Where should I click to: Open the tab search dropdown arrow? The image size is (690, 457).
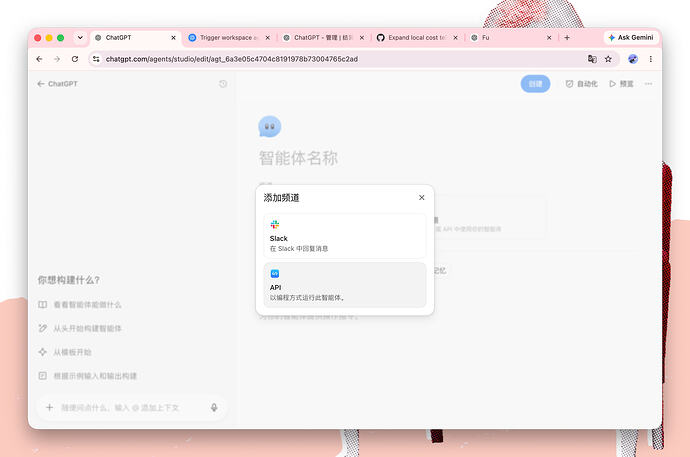(x=80, y=38)
